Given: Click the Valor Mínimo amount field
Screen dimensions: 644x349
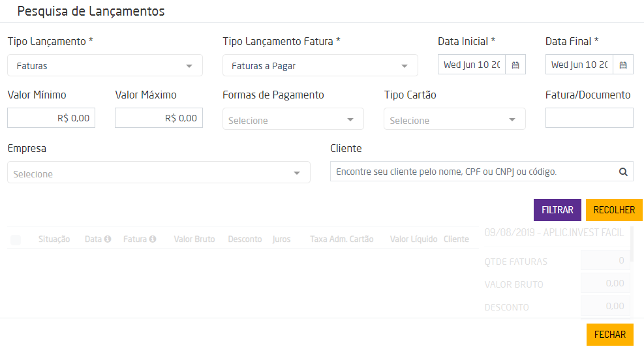Looking at the screenshot, I should 52,118.
